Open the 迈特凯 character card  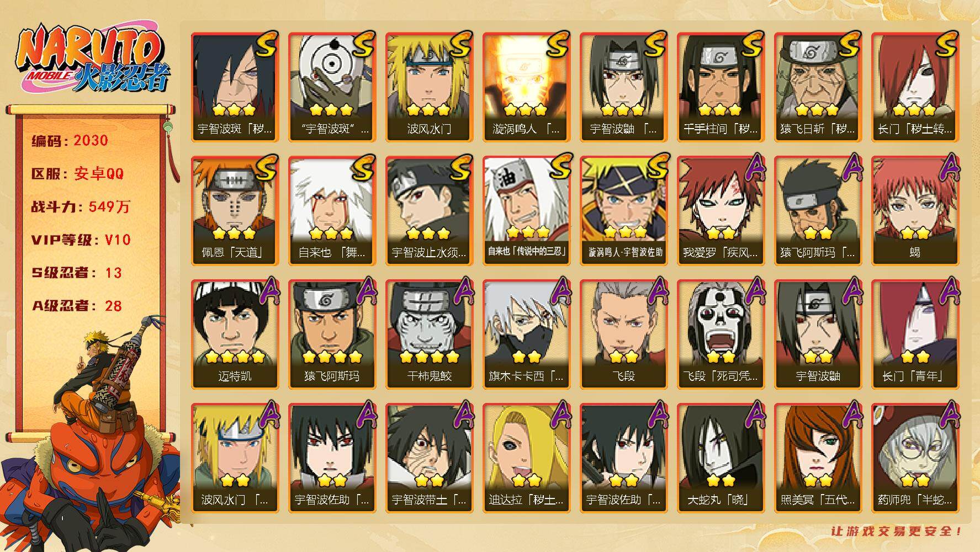tap(235, 334)
